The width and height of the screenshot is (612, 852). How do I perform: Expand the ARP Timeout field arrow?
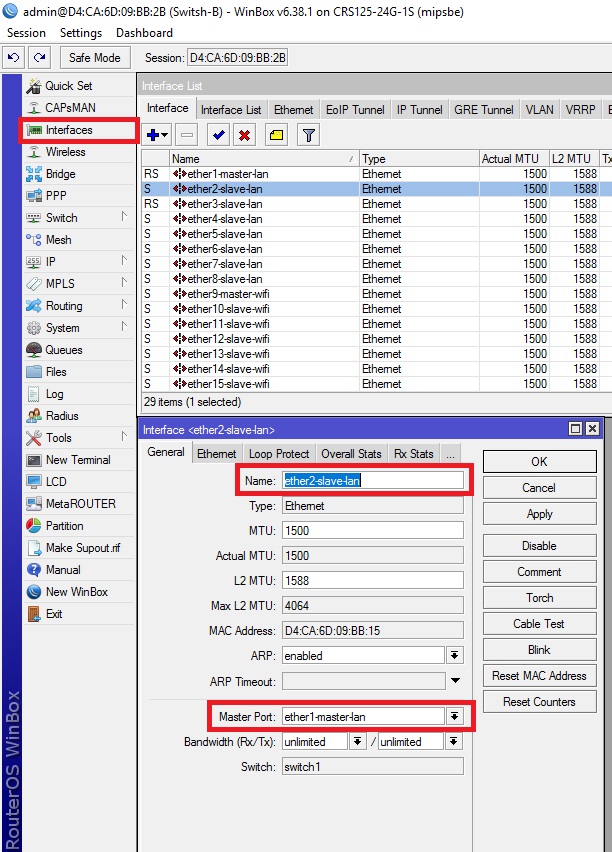pos(455,681)
